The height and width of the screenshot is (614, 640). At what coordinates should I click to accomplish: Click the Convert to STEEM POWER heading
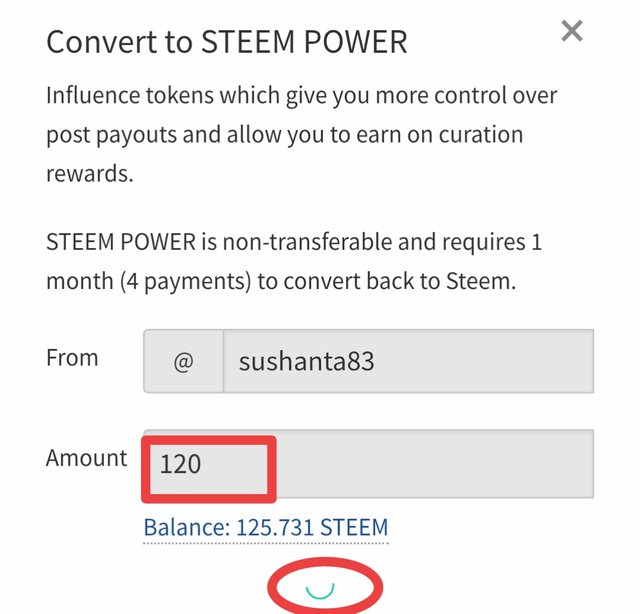point(227,42)
